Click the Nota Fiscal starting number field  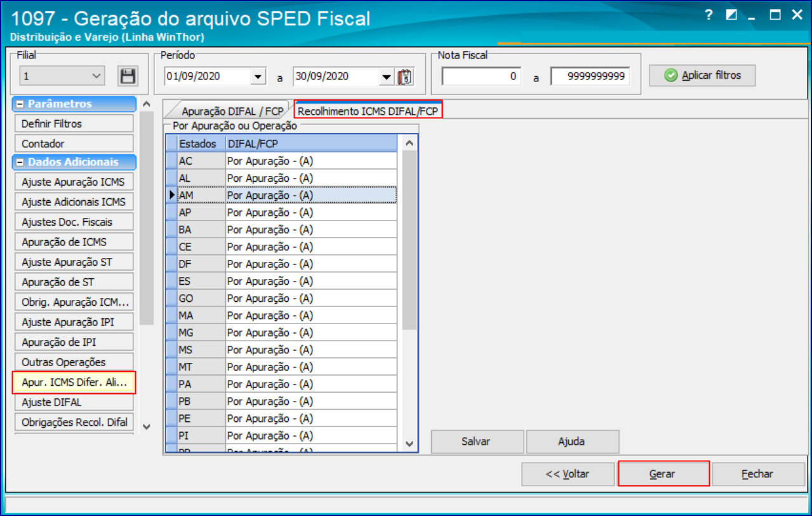481,77
